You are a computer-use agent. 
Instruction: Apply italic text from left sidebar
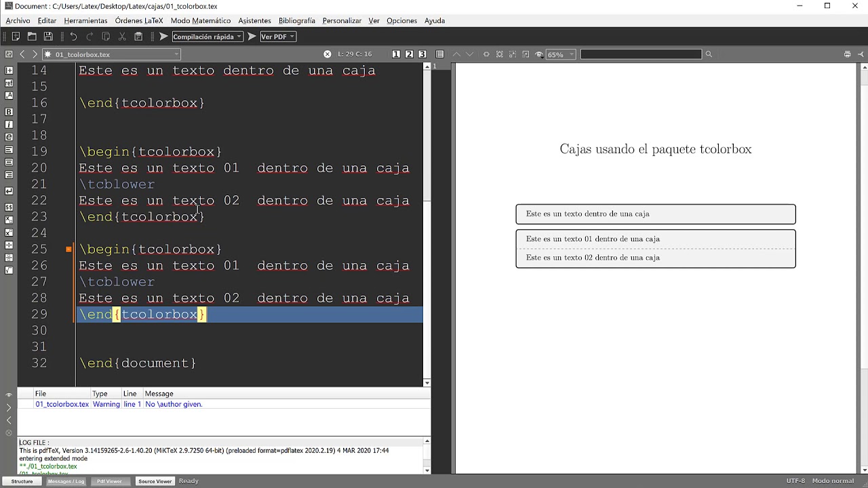[9, 124]
